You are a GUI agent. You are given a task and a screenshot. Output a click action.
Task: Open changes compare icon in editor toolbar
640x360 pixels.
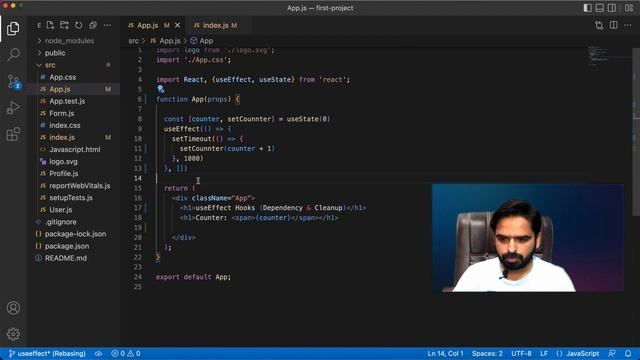point(599,25)
